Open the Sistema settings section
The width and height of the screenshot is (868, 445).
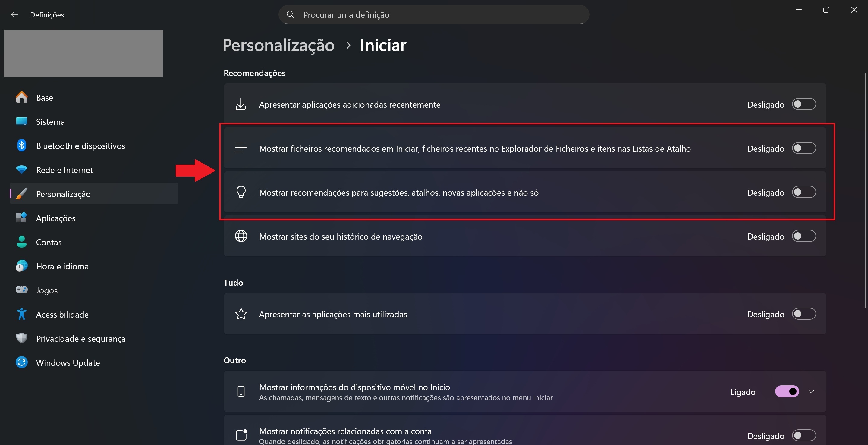(x=50, y=122)
